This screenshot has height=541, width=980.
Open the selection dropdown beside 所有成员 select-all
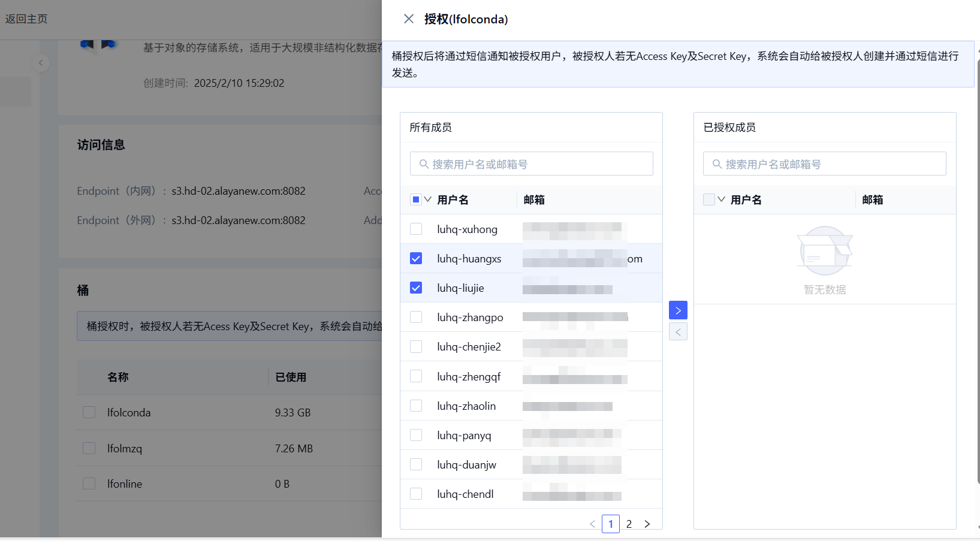[x=426, y=199]
